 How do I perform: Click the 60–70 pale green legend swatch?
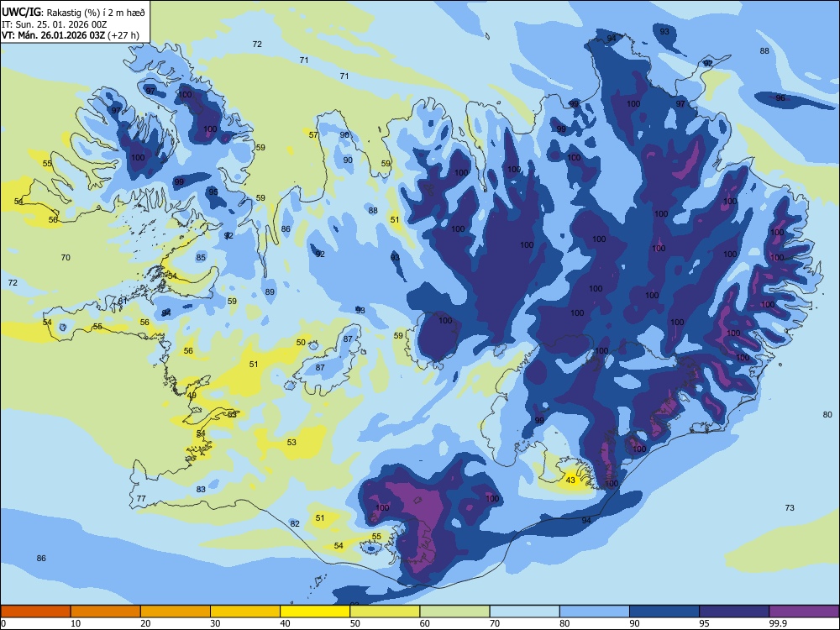click(454, 612)
